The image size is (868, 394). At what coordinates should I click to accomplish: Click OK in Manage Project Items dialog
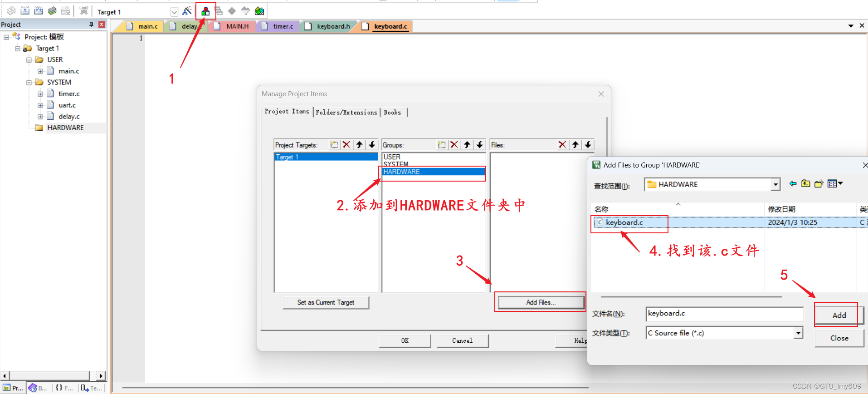coord(405,340)
